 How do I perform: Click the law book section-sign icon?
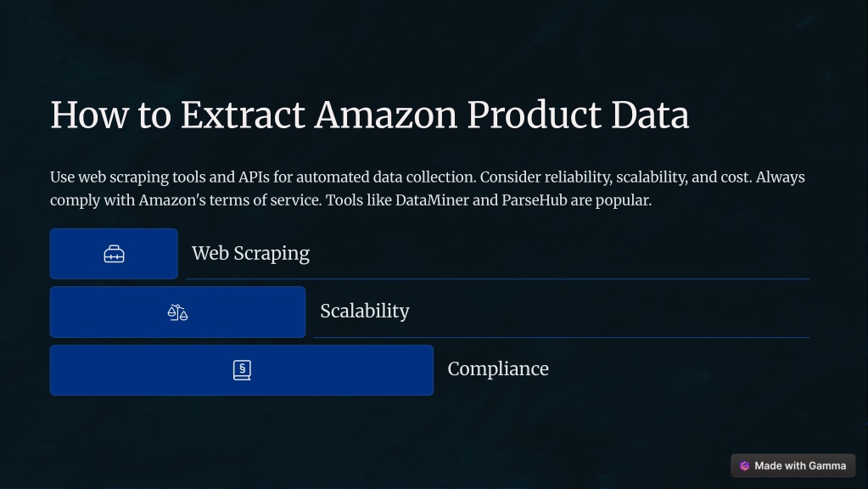242,370
